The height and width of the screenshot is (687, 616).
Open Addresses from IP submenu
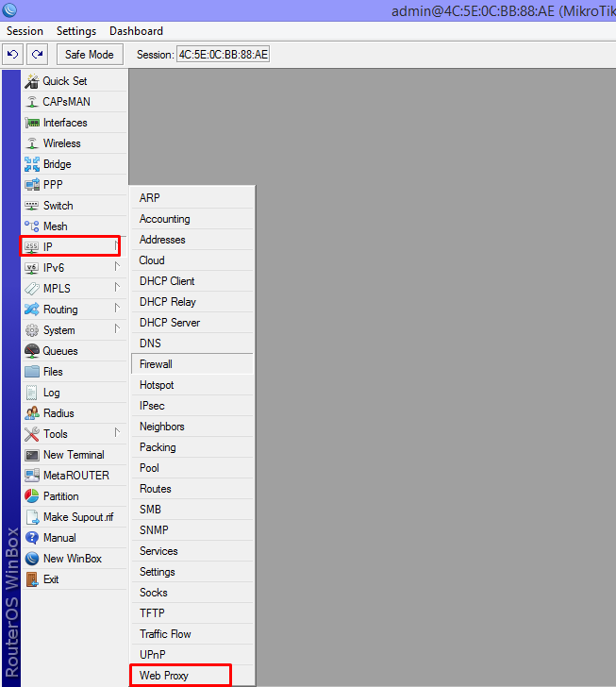192,240
